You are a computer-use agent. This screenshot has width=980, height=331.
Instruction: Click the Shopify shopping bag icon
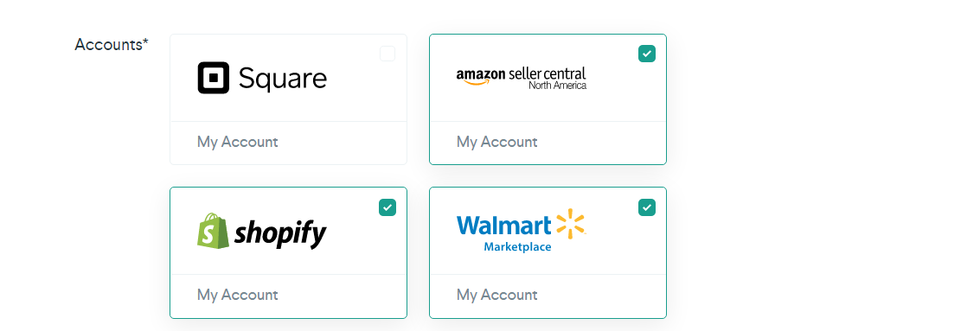[211, 231]
